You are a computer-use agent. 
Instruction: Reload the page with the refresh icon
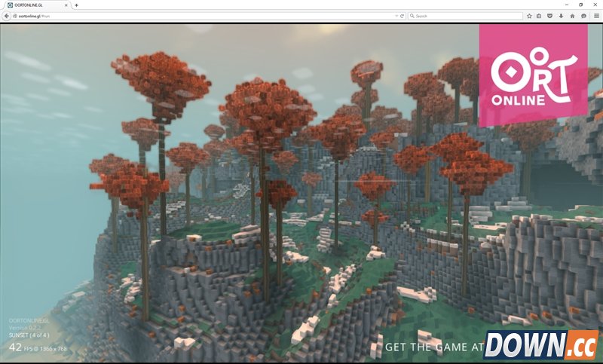pos(403,16)
